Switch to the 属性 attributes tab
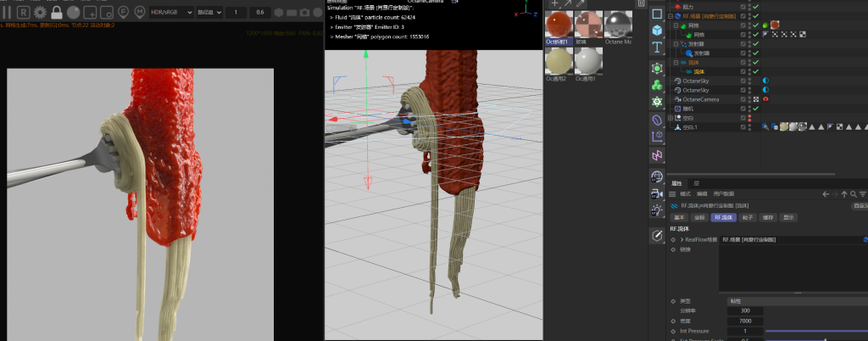The height and width of the screenshot is (341, 868). 677,183
